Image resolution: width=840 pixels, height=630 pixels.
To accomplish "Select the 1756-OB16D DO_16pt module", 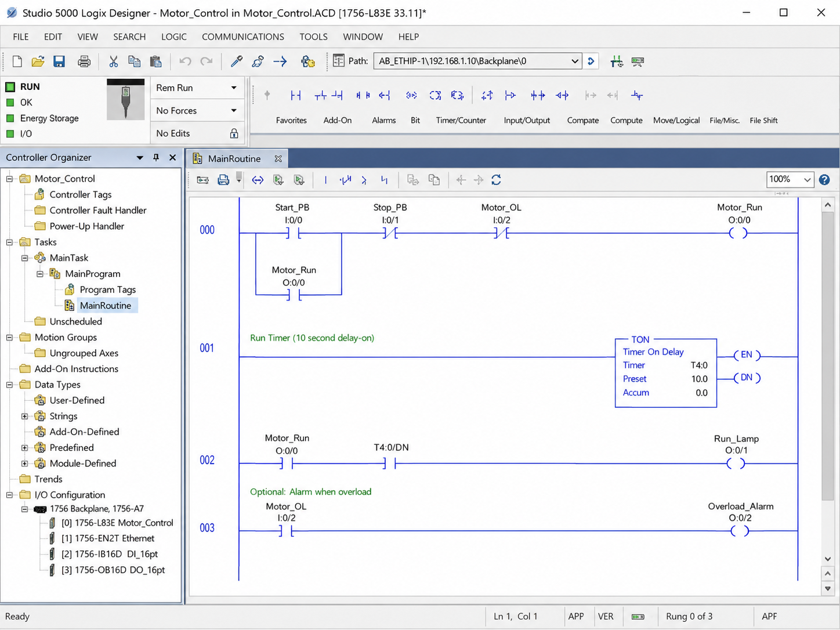I will 113,570.
